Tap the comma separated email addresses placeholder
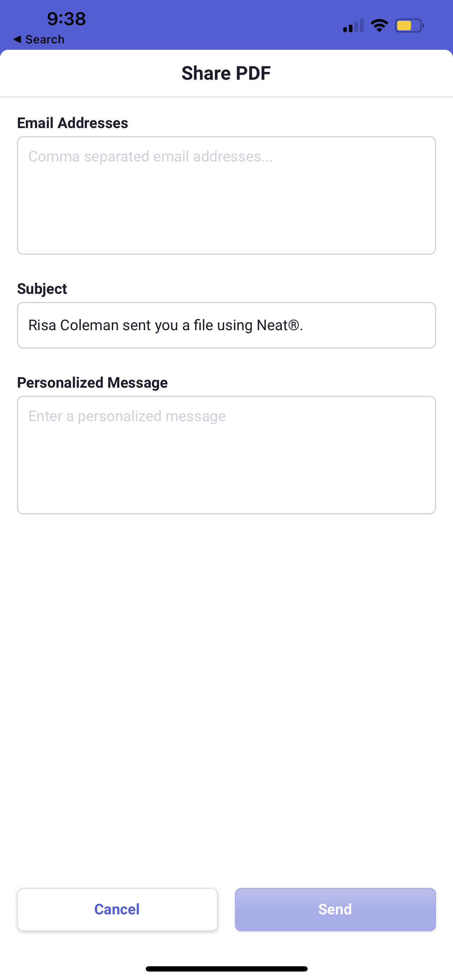The width and height of the screenshot is (453, 980). coord(150,156)
